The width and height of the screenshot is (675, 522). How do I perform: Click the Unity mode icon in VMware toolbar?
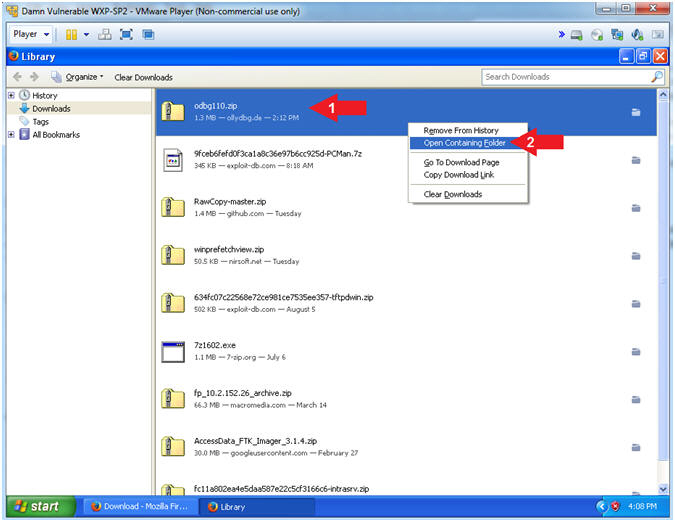pos(148,34)
